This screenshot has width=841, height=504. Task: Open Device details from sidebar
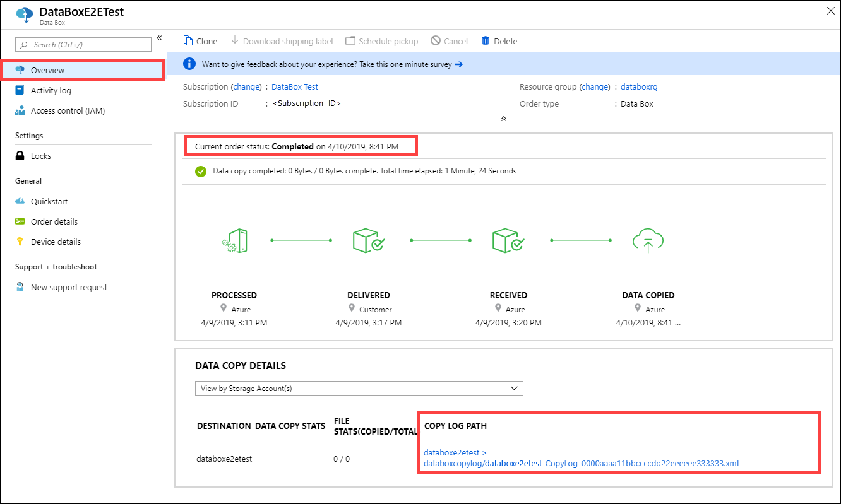56,242
